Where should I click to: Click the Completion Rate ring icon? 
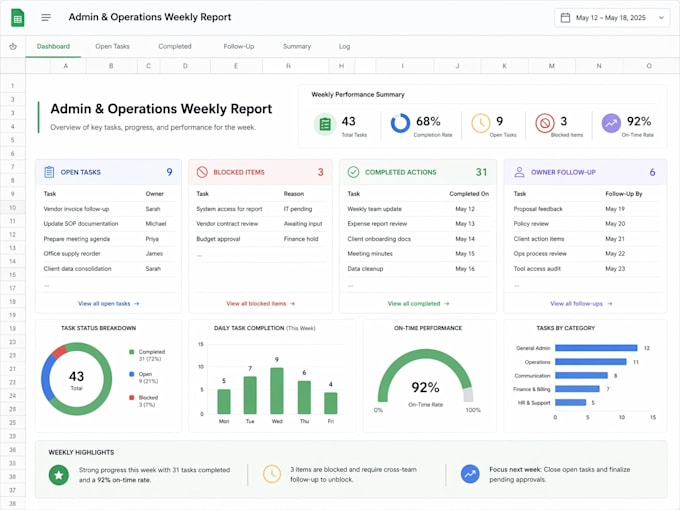(400, 123)
